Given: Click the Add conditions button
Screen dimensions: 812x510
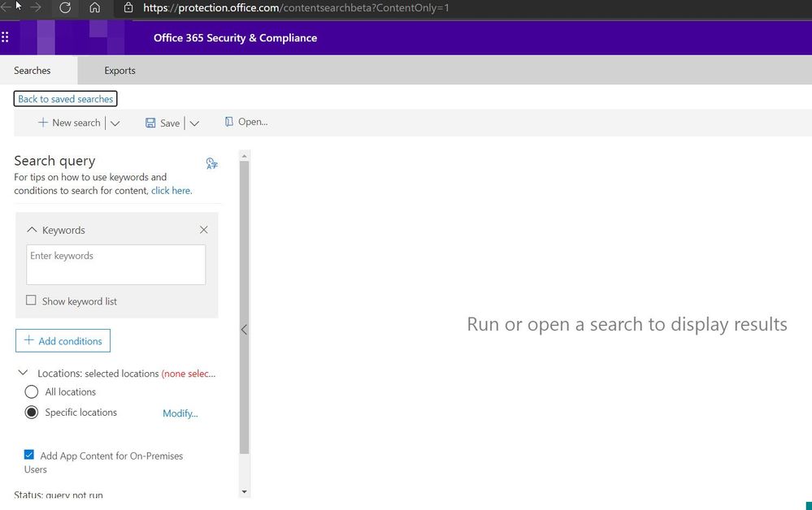Looking at the screenshot, I should [63, 341].
